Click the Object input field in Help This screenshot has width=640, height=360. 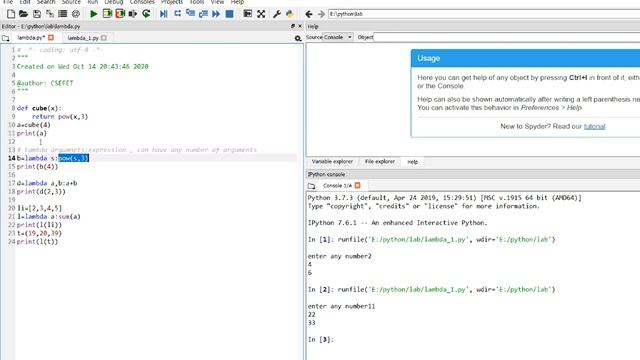507,37
